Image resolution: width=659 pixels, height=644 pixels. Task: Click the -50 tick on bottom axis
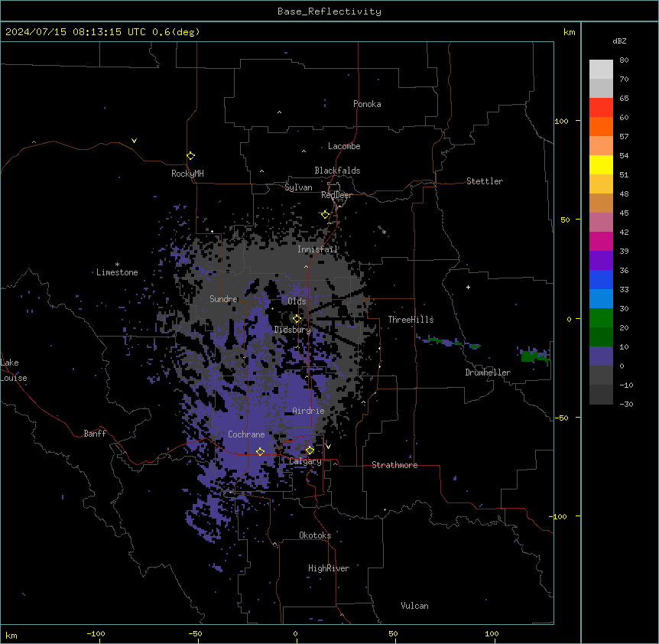pyautogui.click(x=195, y=633)
